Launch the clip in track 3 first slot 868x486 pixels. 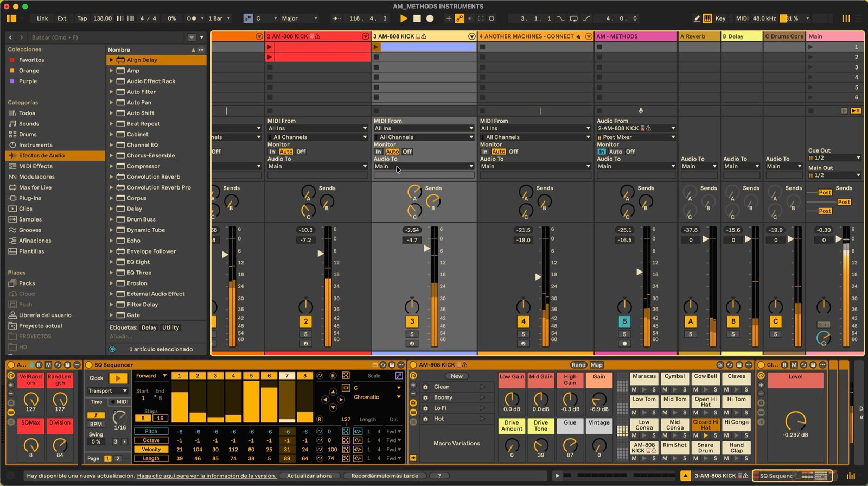[x=376, y=47]
